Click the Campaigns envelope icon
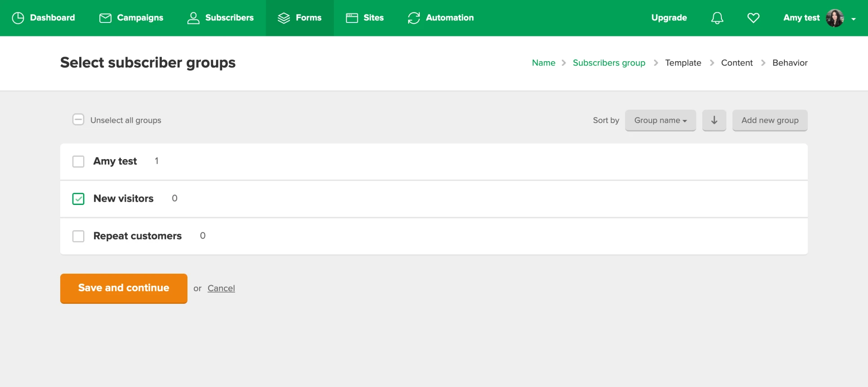Screen dimensions: 868x387 [105, 18]
